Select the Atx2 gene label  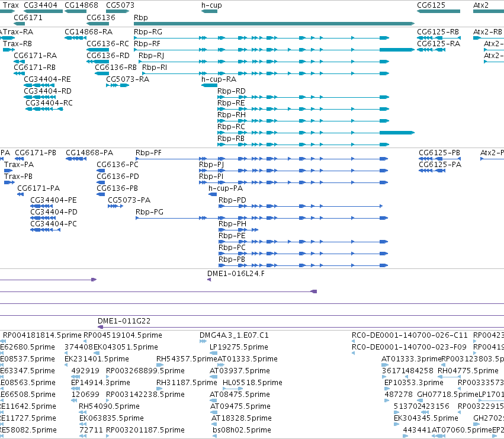point(481,5)
